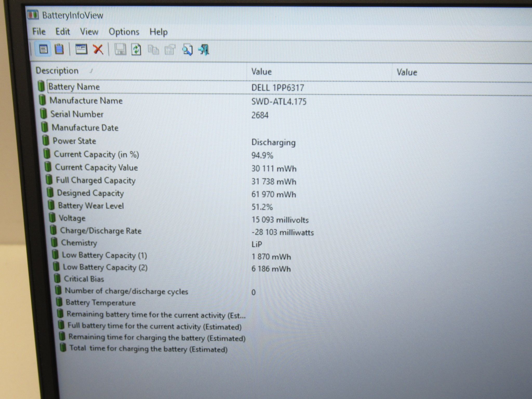This screenshot has width=532, height=399.
Task: Click the battery icon beside Critical Bias
Action: click(x=57, y=278)
